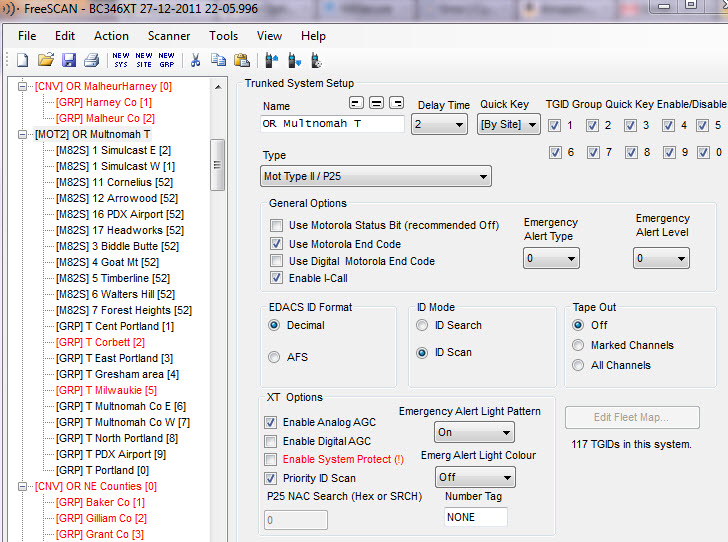Select 1 Simulcast E site
This screenshot has width=728, height=542.
113,150
